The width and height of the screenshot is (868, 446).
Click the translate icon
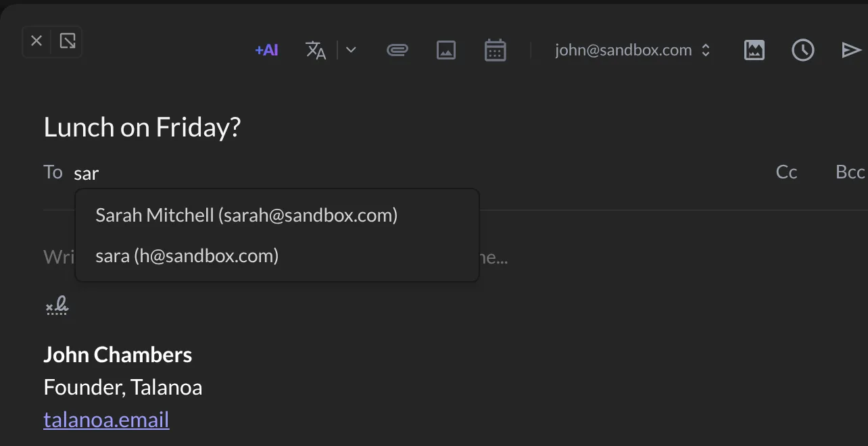click(316, 50)
